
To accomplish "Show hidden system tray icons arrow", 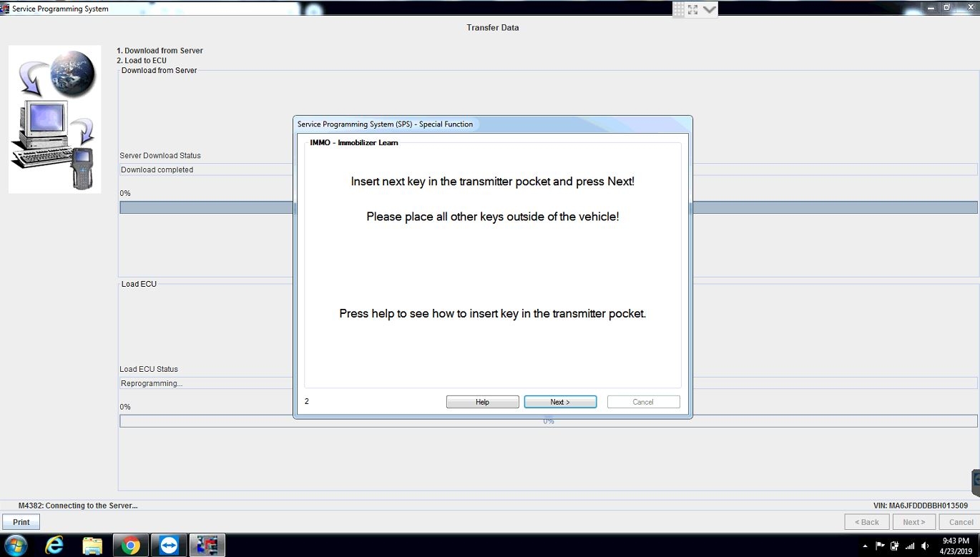I will [x=866, y=546].
